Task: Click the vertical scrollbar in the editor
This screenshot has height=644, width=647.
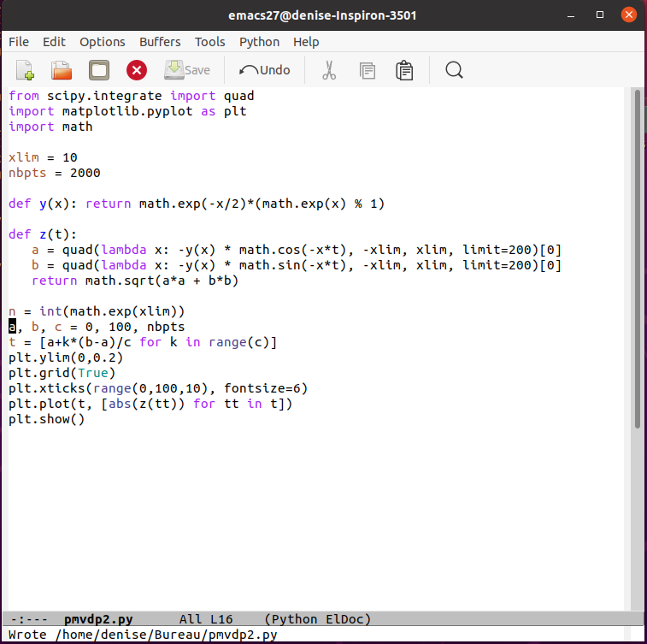Action: coord(637,257)
